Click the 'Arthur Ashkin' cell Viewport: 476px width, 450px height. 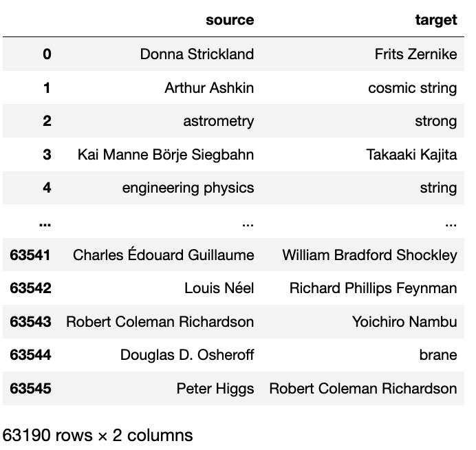click(209, 88)
